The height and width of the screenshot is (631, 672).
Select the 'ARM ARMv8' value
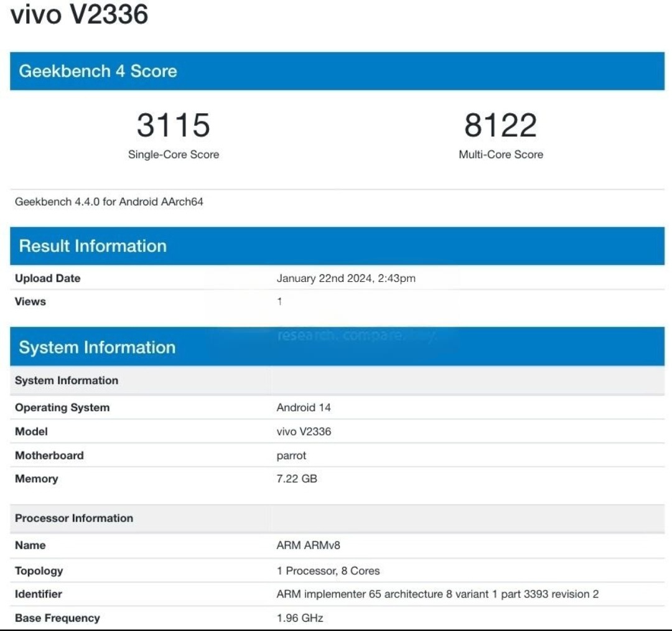[308, 545]
